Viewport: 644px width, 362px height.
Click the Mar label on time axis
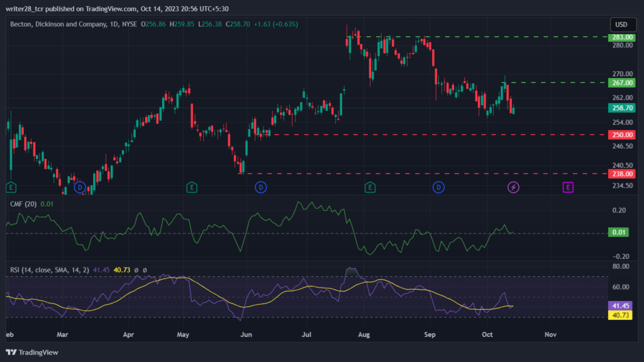[x=62, y=334]
